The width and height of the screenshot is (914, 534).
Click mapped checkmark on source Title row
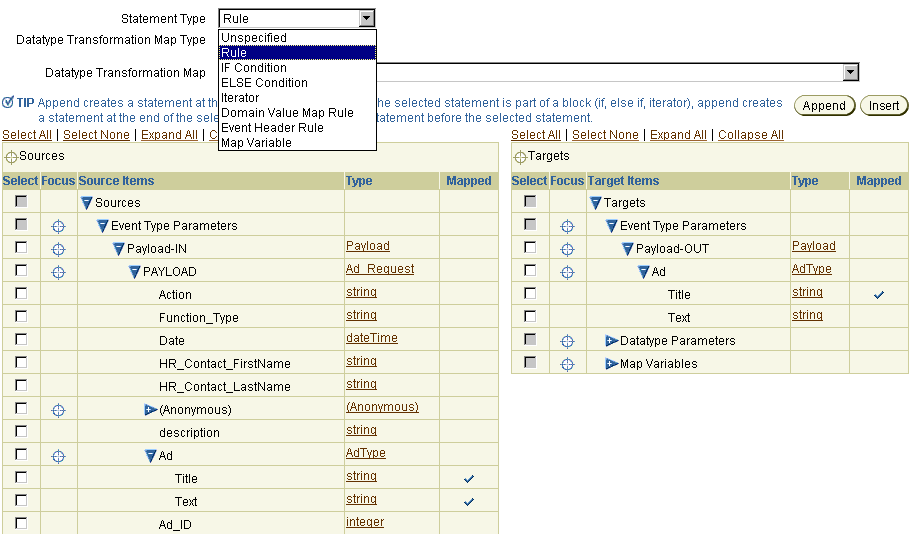point(469,479)
